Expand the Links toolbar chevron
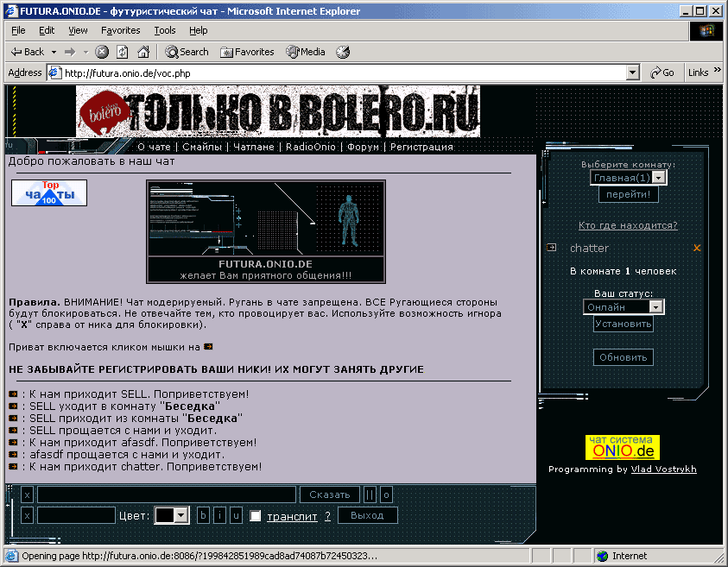 tap(718, 70)
